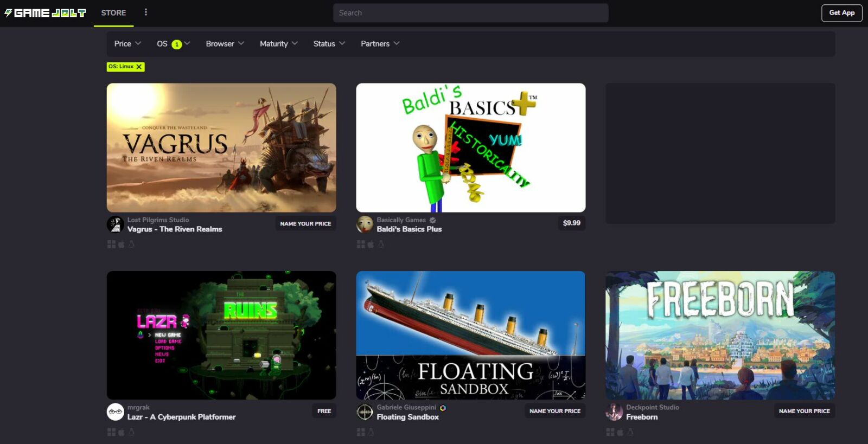This screenshot has width=868, height=444.
Task: Open Lazr - A Cyberpunk Platformer title
Action: click(x=182, y=417)
